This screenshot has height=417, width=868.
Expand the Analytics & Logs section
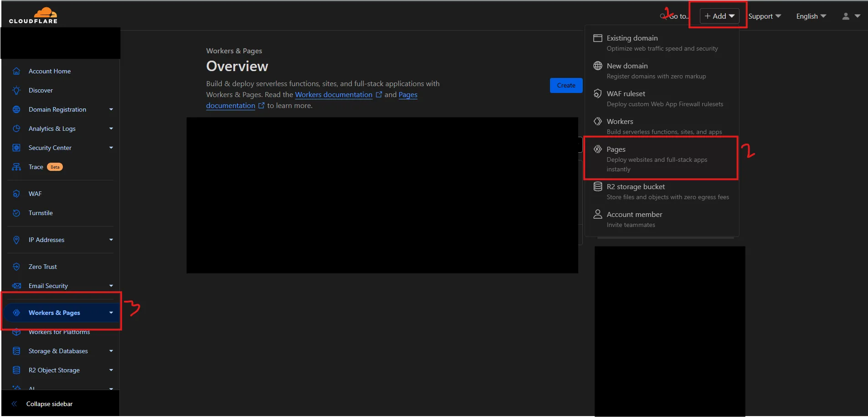(111, 129)
